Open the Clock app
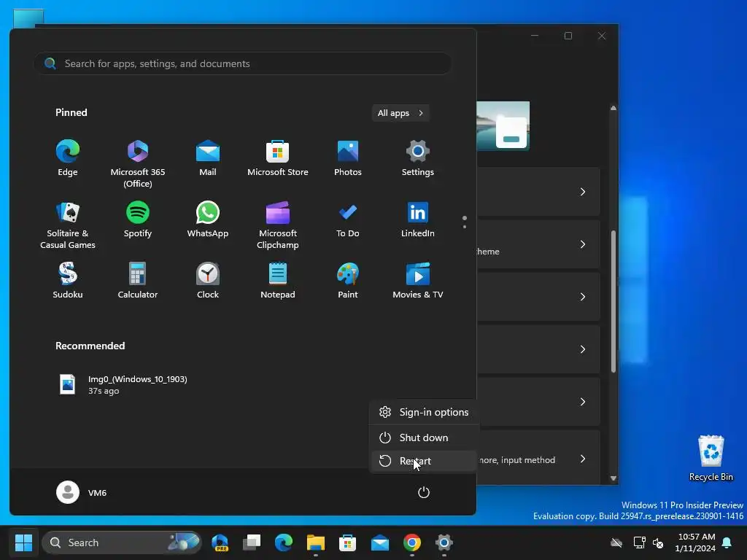 click(208, 281)
